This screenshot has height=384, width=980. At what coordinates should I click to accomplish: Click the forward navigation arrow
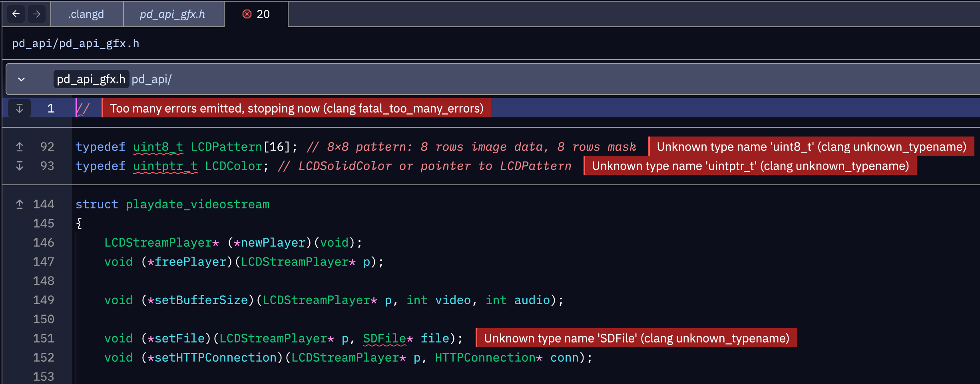pos(37,14)
